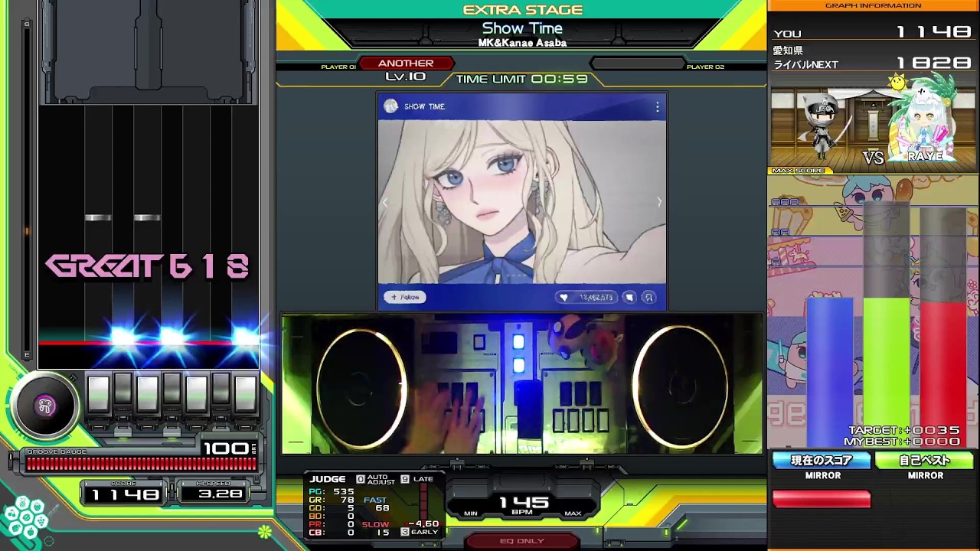This screenshot has width=980, height=551.
Task: Click the comment bubble icon on the card
Action: click(629, 297)
